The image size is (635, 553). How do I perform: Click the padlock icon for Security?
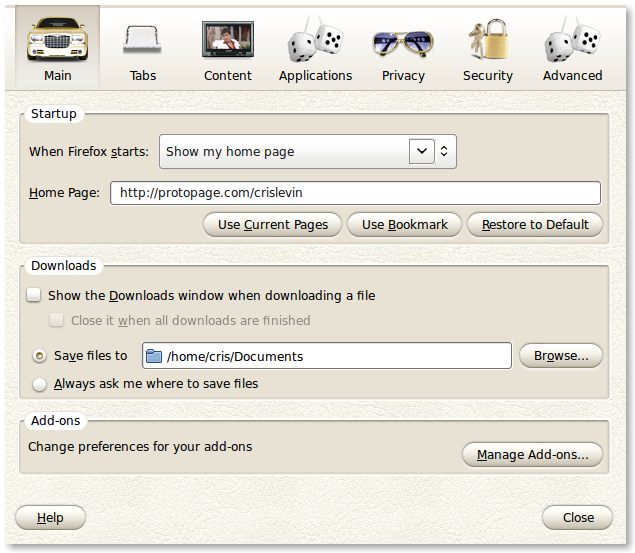click(488, 40)
